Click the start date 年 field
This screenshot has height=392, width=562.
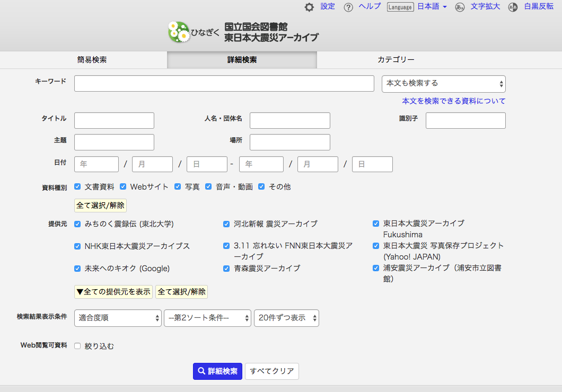coord(96,164)
